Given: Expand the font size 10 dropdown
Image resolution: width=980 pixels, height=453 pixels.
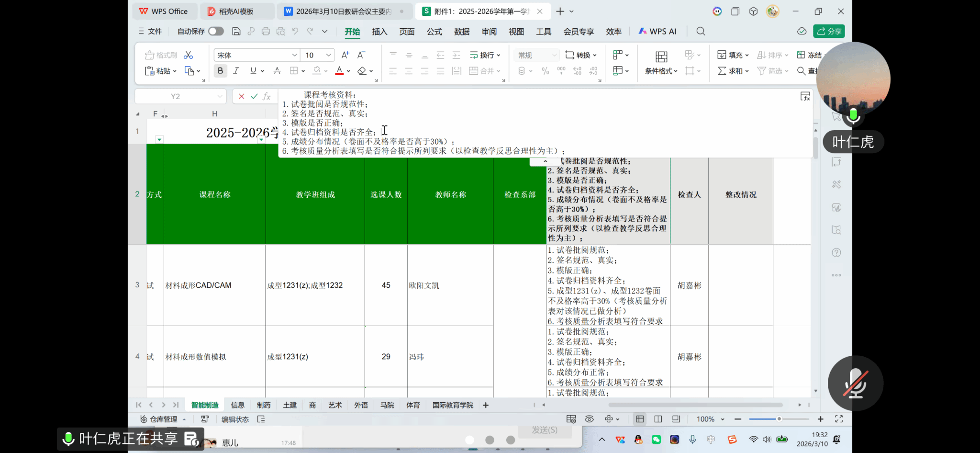Looking at the screenshot, I should pyautogui.click(x=329, y=55).
